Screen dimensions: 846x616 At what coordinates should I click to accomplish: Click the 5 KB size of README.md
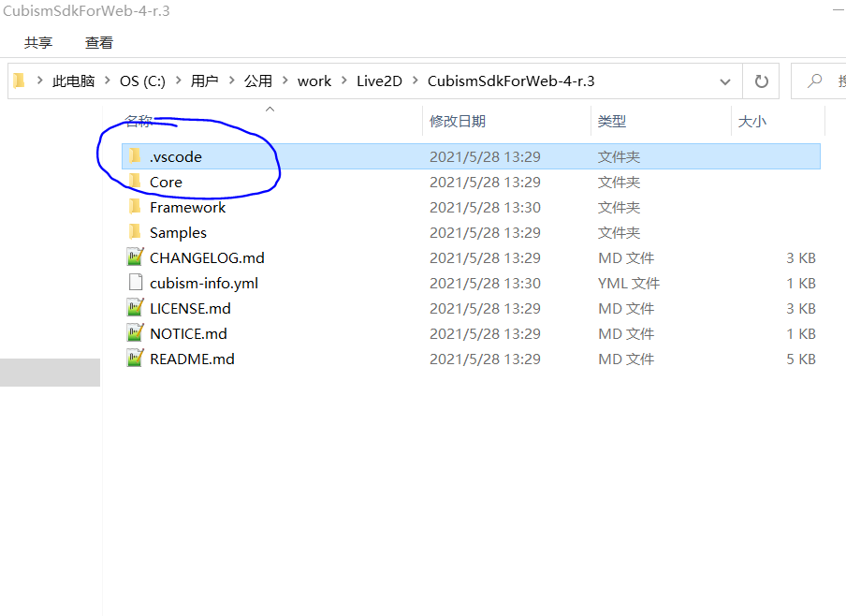coord(801,359)
